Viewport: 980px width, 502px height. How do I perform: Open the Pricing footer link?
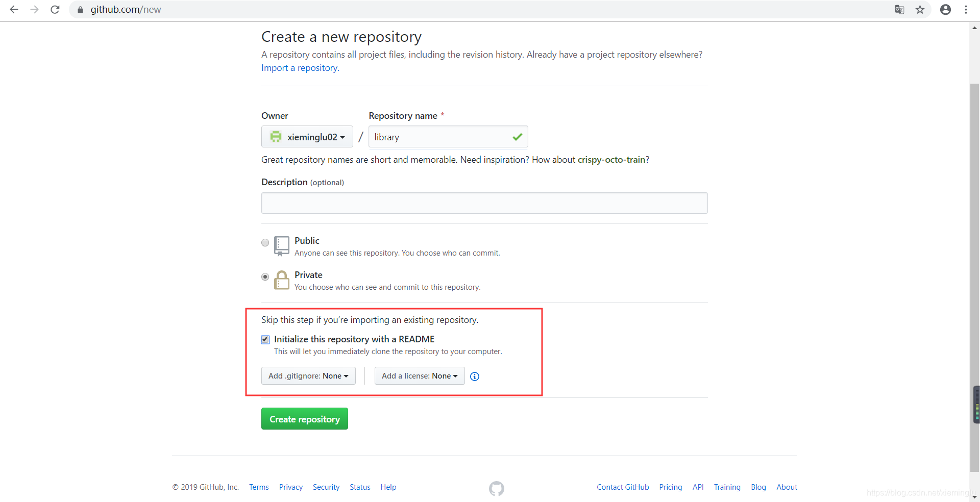point(671,487)
